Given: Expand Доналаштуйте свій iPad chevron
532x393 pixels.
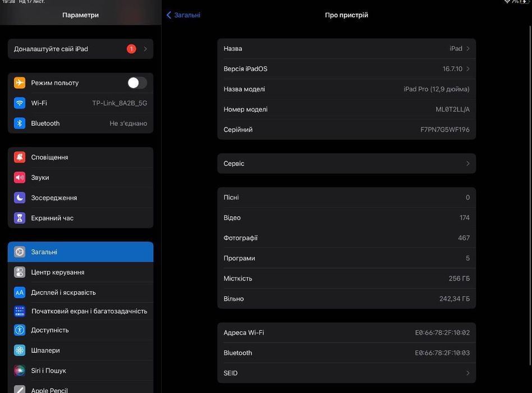Looking at the screenshot, I should coord(145,49).
